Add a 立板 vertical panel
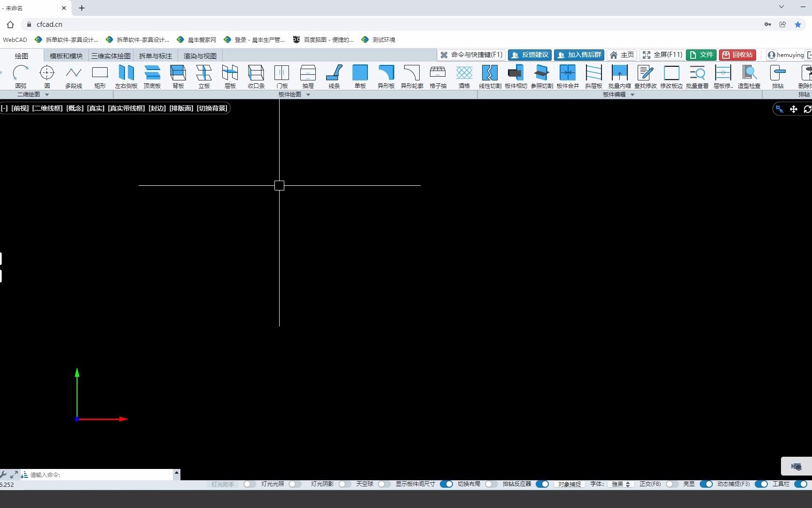 pyautogui.click(x=204, y=76)
